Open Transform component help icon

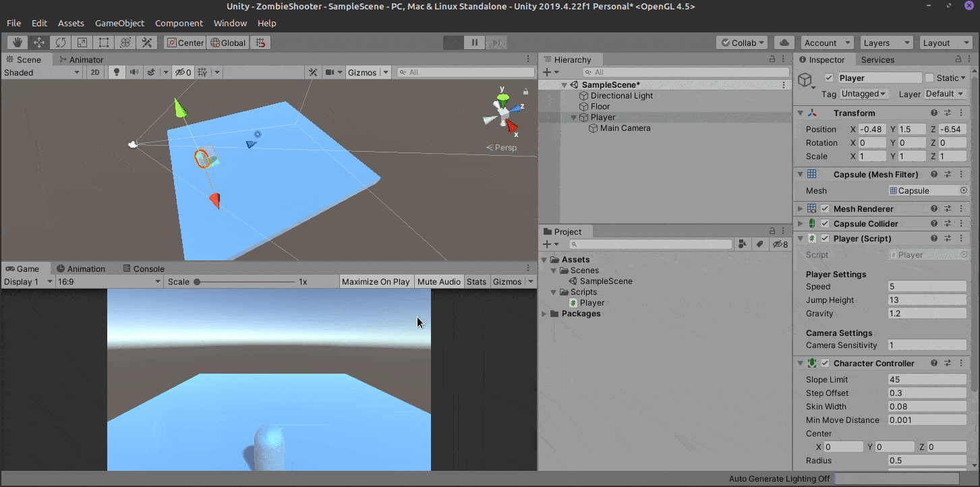934,113
